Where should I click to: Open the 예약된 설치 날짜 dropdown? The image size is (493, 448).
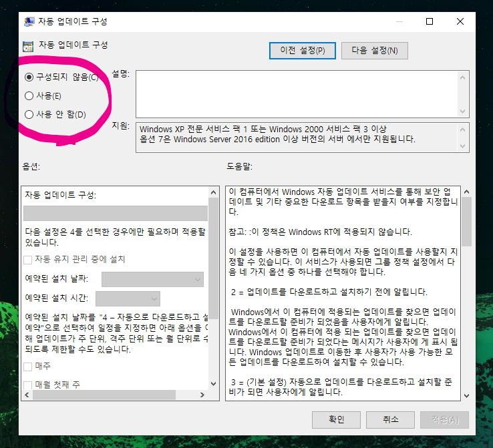(152, 279)
